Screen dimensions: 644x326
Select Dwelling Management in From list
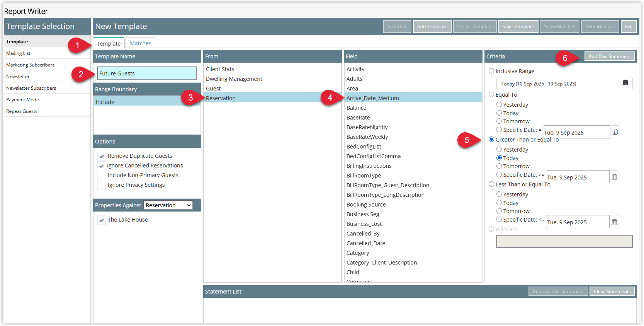click(272, 79)
